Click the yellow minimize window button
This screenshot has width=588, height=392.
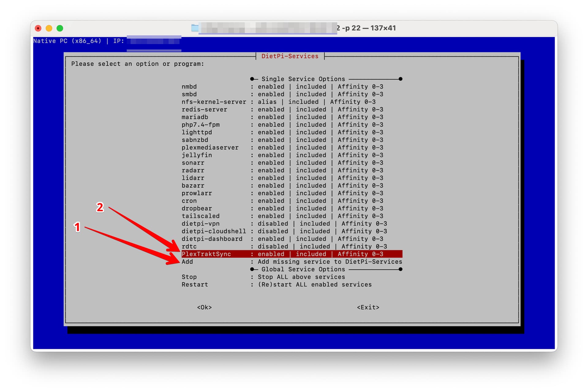click(x=49, y=28)
